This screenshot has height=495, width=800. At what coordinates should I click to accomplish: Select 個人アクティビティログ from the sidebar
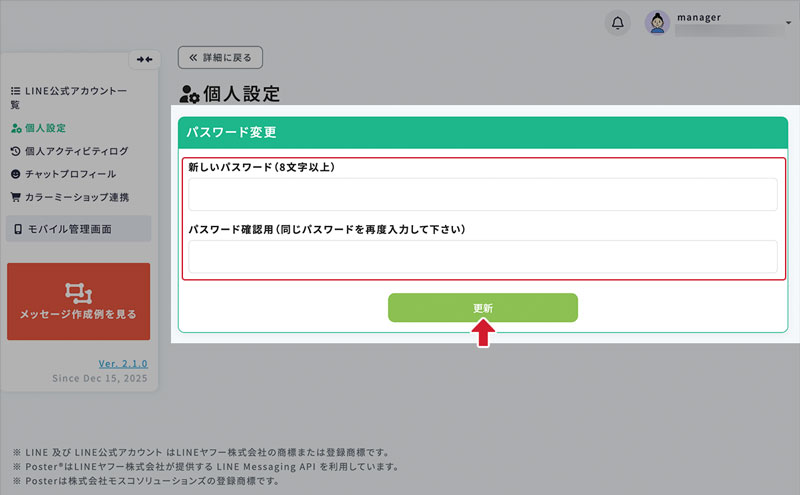(x=76, y=151)
